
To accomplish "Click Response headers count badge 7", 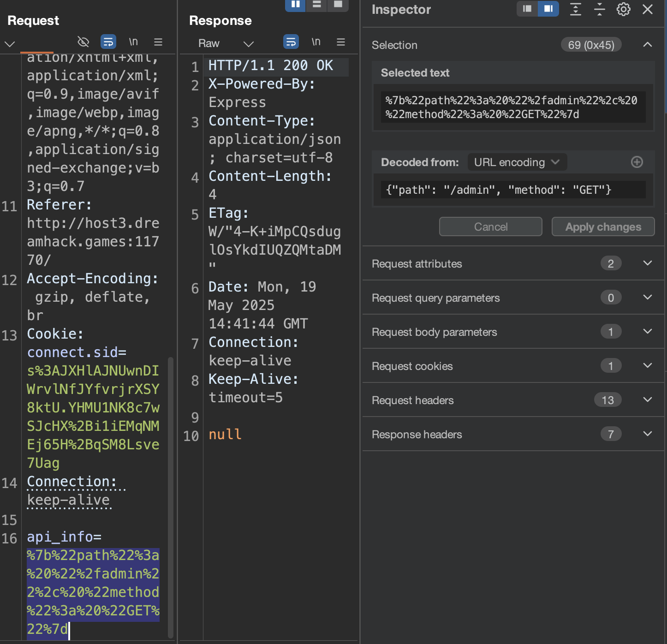I will [611, 434].
